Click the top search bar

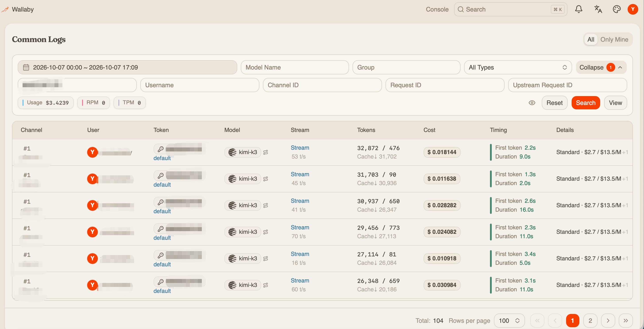pos(510,9)
